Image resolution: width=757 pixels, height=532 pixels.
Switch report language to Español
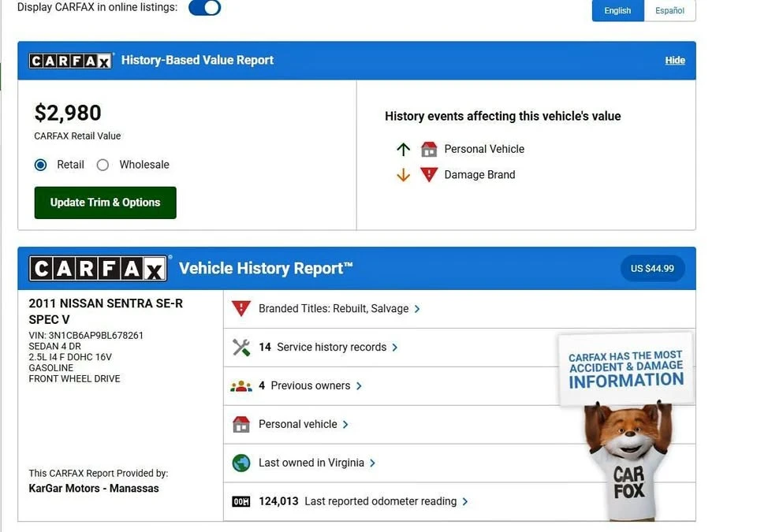coord(669,10)
